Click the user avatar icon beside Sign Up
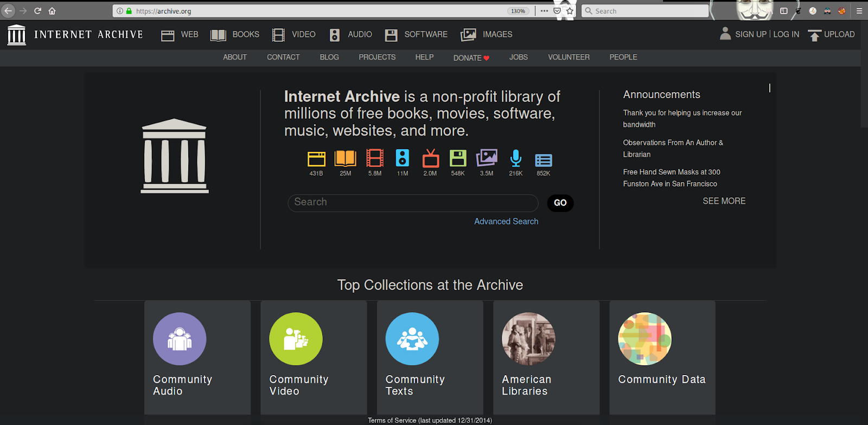Screen dimensions: 868x425 (725, 34)
